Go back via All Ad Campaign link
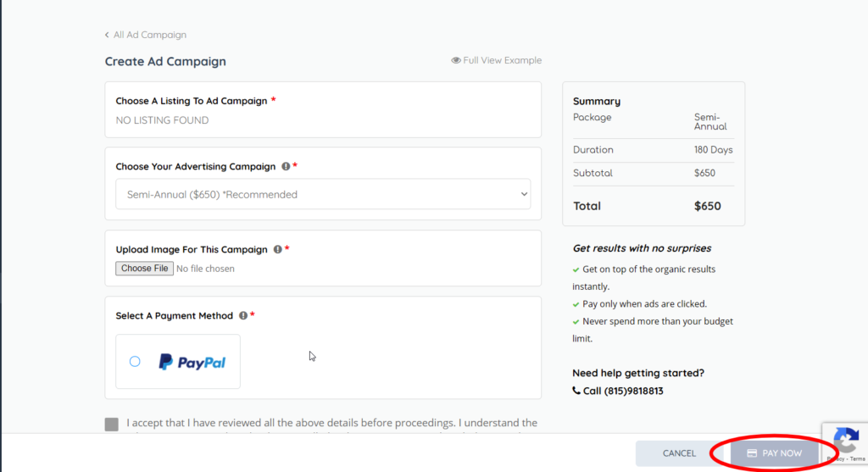This screenshot has width=868, height=472. (x=149, y=36)
